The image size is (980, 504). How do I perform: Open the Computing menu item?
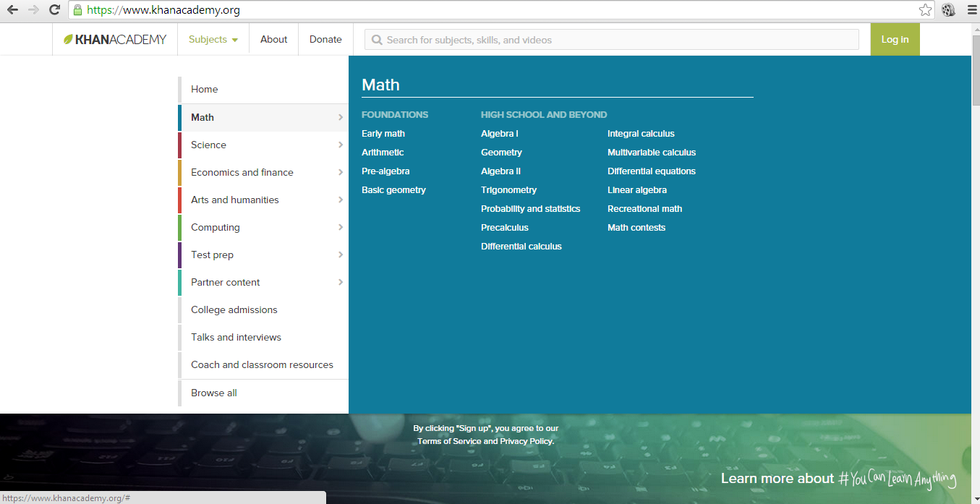pyautogui.click(x=263, y=227)
